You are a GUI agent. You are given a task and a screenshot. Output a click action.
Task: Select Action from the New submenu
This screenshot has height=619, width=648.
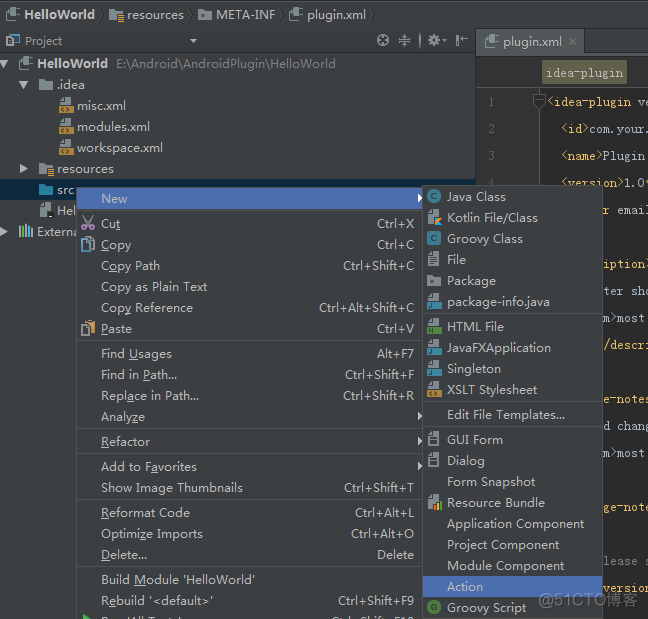(465, 587)
